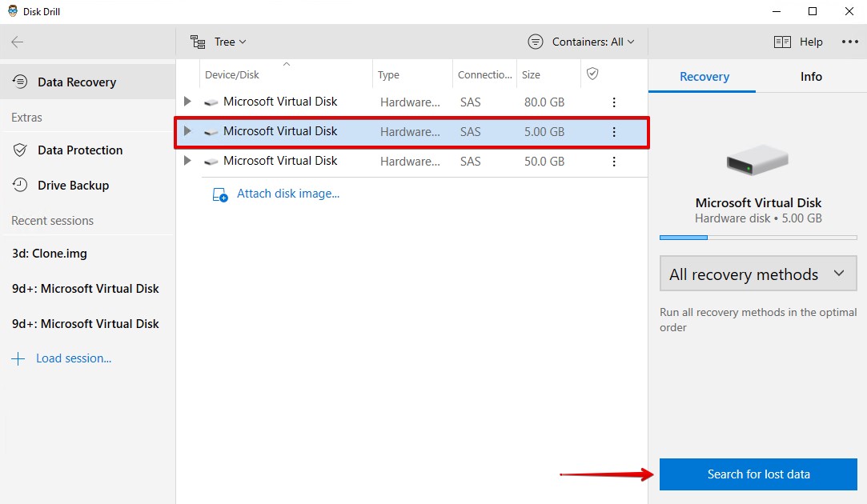867x504 pixels.
Task: Switch to the Info tab
Action: [x=811, y=77]
